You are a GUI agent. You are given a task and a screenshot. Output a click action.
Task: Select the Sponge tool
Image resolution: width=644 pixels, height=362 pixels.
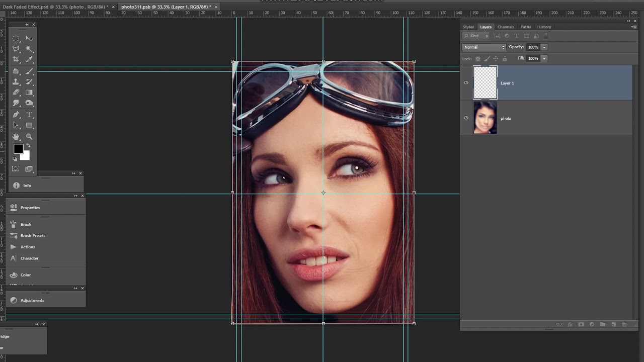pos(29,103)
